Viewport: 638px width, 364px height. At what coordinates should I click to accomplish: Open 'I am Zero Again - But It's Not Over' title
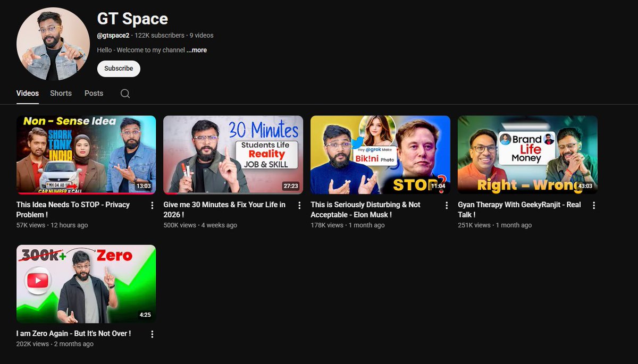[73, 333]
